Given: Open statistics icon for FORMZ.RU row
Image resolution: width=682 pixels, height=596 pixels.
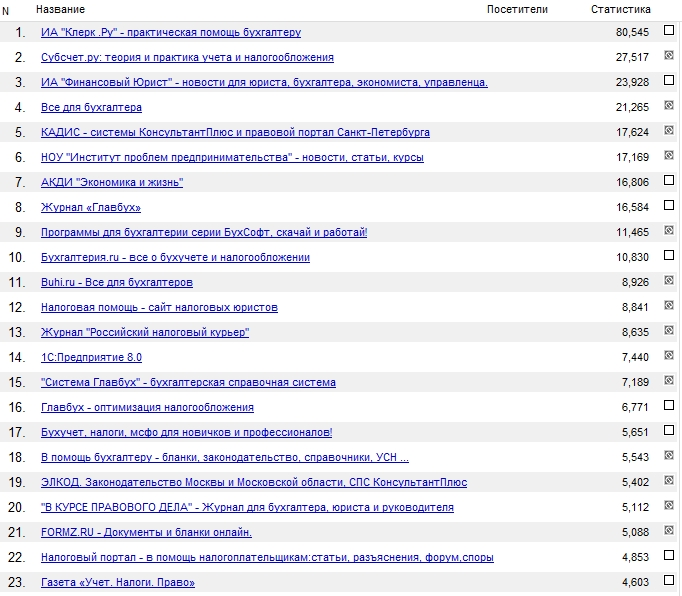Looking at the screenshot, I should coord(669,530).
